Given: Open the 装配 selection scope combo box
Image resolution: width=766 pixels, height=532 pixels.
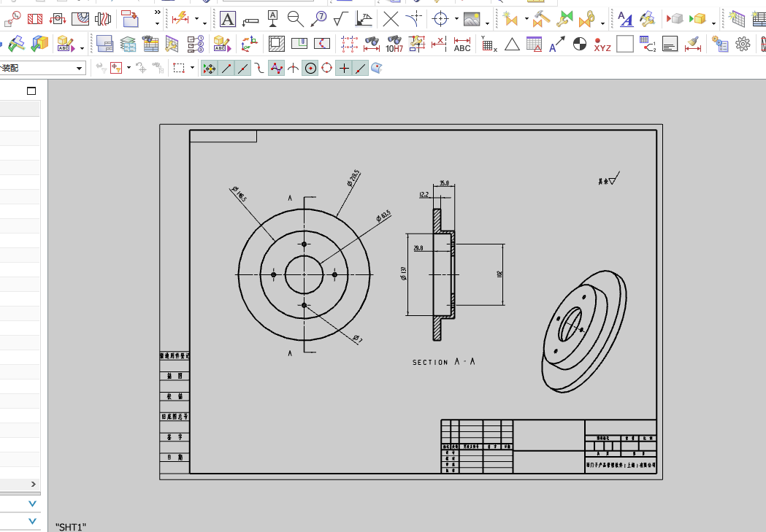Looking at the screenshot, I should coord(42,68).
